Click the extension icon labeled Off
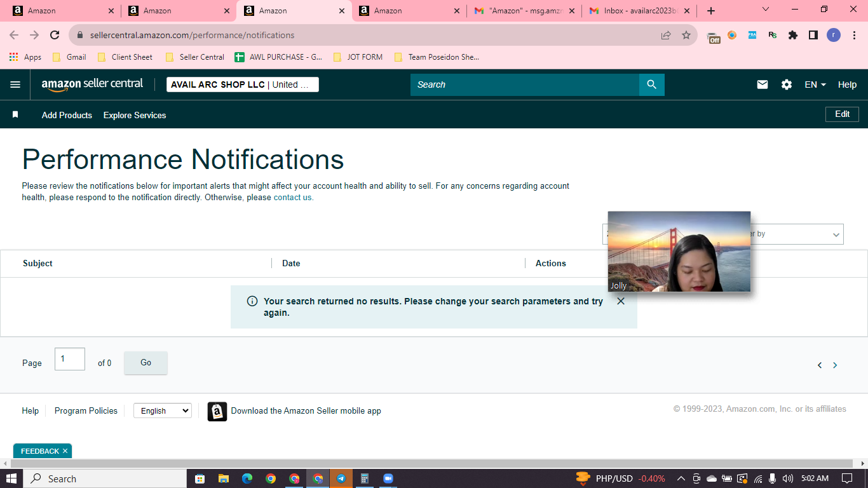The width and height of the screenshot is (868, 488). [714, 36]
